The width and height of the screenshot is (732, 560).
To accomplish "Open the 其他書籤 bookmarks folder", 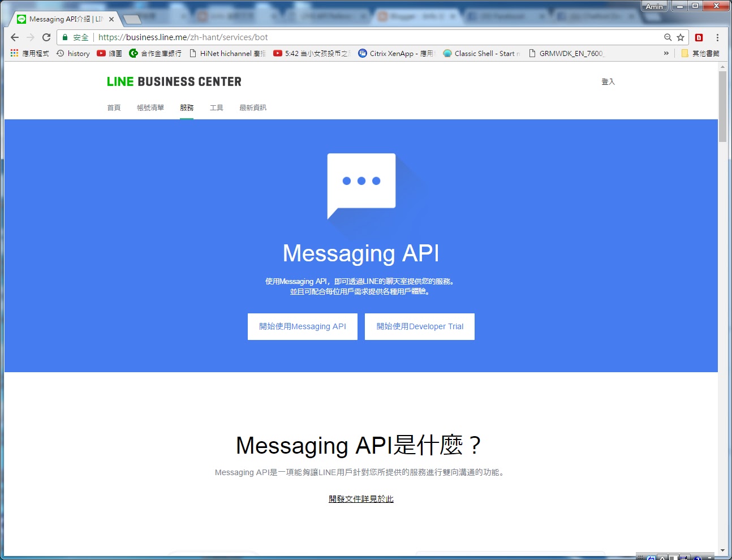I will 700,53.
